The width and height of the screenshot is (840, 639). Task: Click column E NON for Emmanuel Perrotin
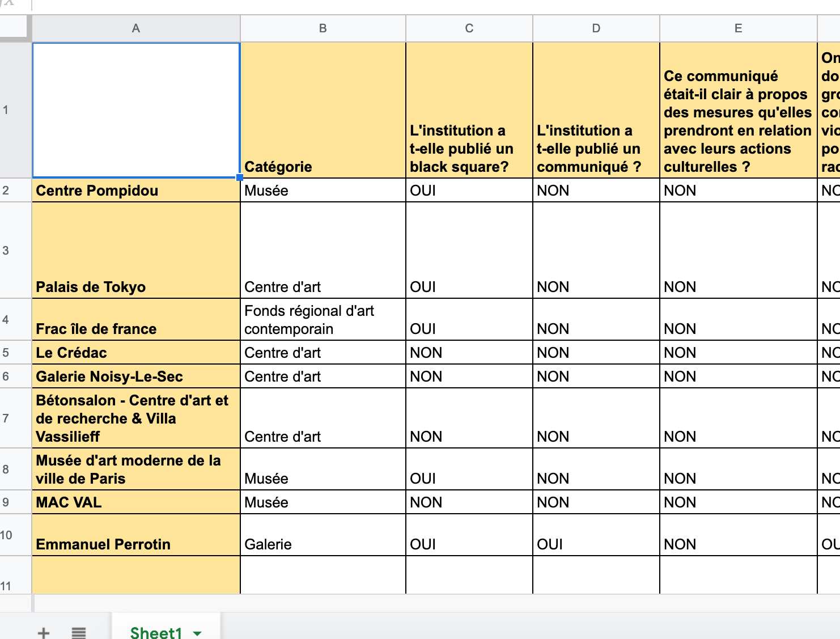739,535
